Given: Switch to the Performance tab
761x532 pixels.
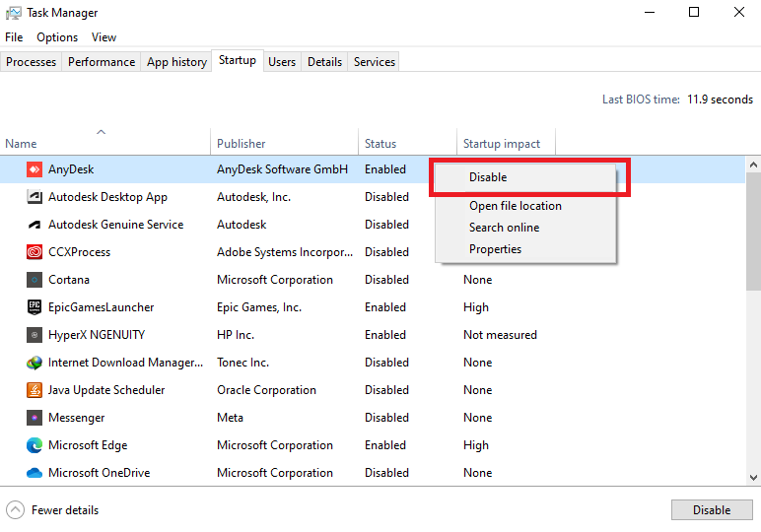Looking at the screenshot, I should tap(102, 62).
